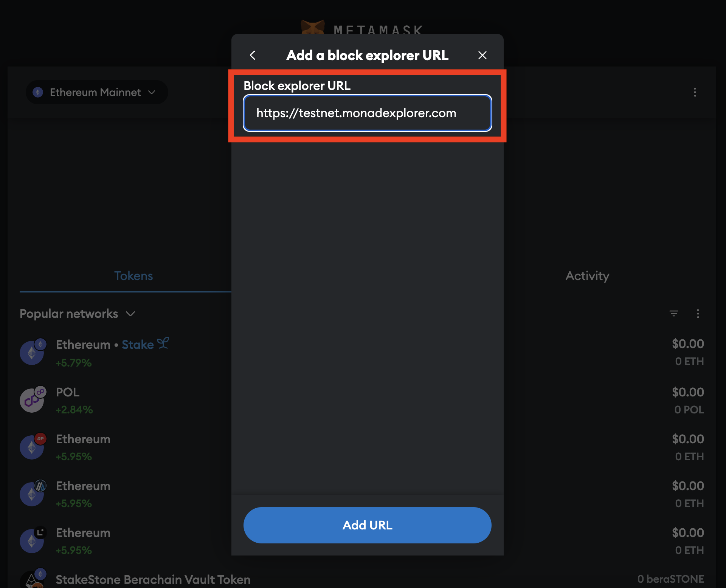Open the three-dot menu at top right
The width and height of the screenshot is (726, 588).
tap(695, 93)
